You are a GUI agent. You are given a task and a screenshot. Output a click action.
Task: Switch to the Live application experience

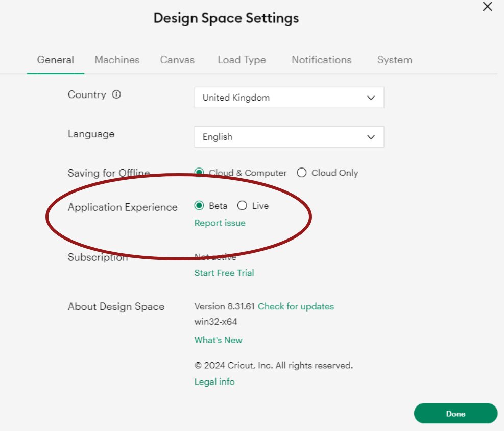pyautogui.click(x=242, y=206)
